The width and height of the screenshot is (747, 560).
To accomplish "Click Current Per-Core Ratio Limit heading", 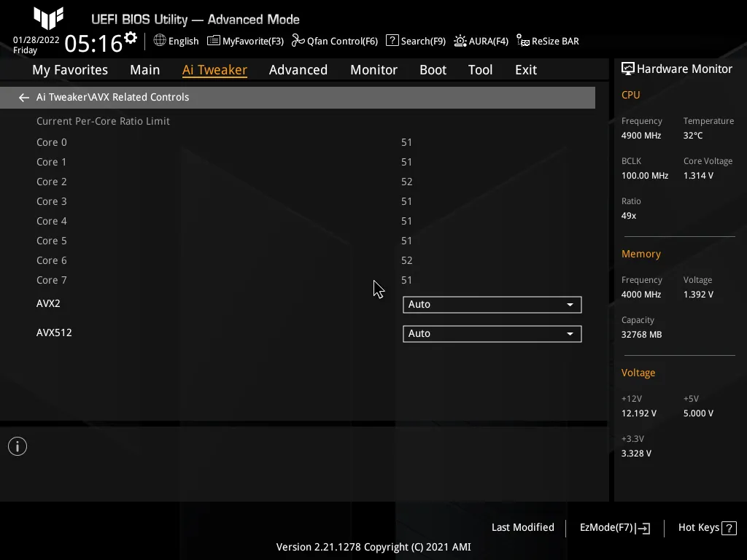I will [103, 122].
